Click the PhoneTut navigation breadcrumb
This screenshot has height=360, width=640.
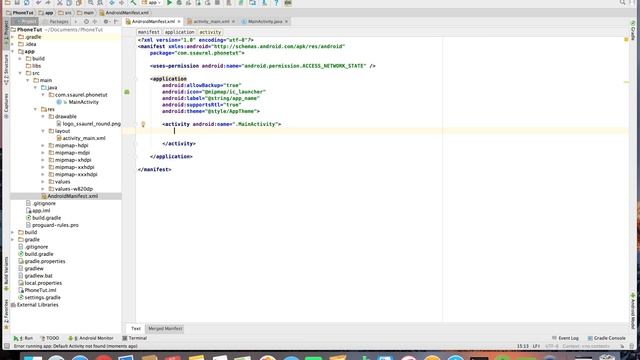coord(20,13)
